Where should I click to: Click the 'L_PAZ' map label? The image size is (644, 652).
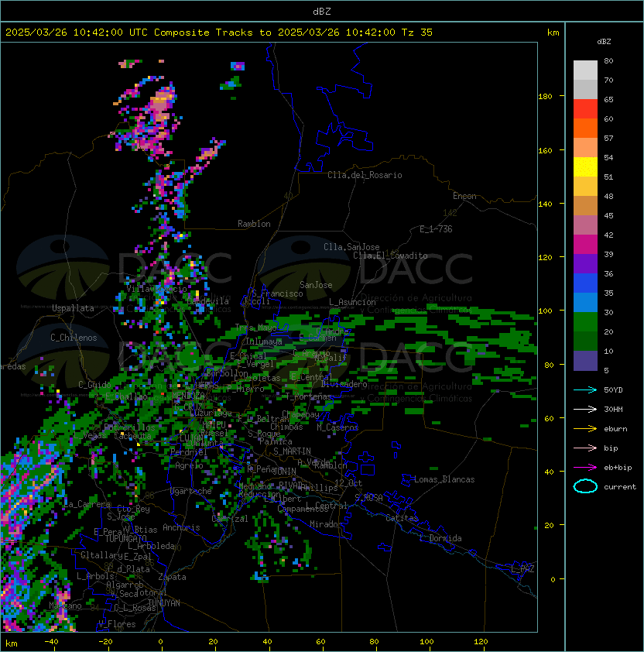(522, 569)
